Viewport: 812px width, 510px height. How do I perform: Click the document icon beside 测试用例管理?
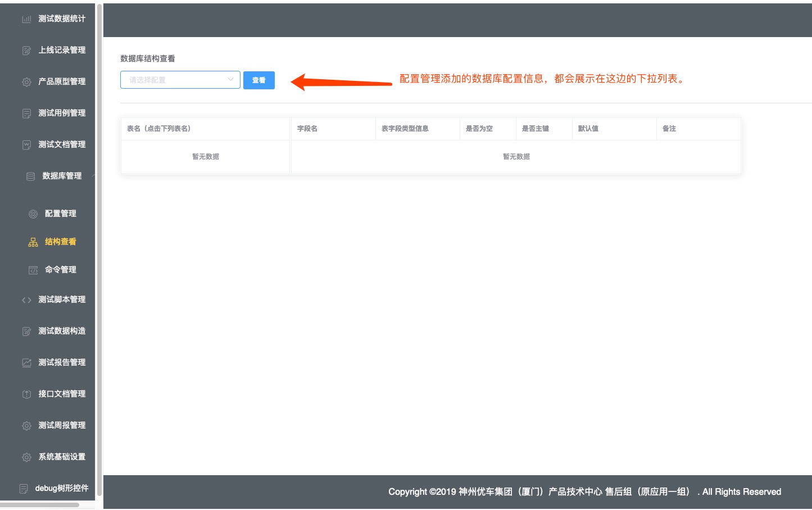[x=26, y=113]
